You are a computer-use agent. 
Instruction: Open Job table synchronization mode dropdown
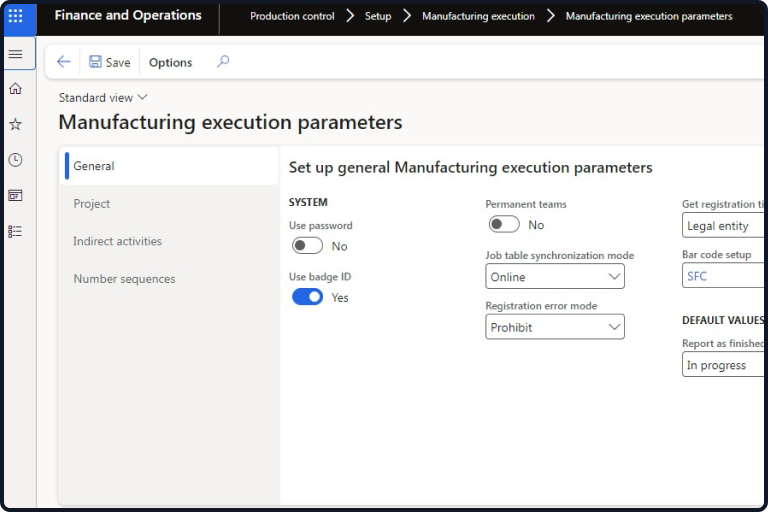coord(555,276)
